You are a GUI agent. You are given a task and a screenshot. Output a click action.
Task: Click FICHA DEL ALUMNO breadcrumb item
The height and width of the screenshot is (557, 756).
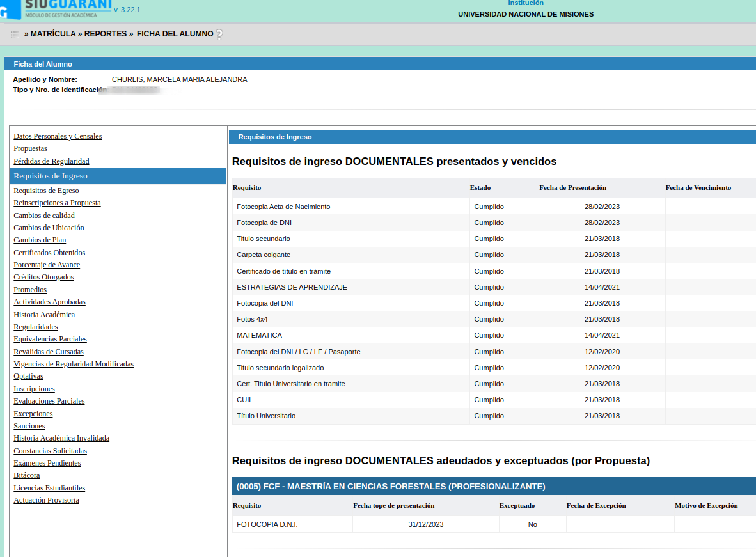pos(175,34)
